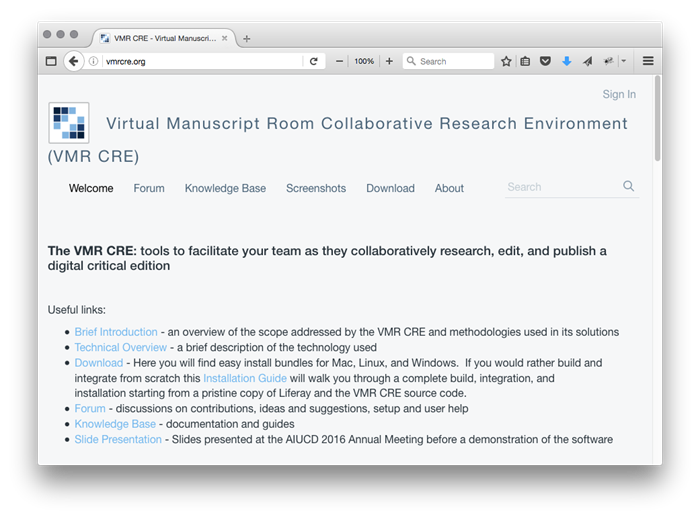Viewport: 700px width, 519px height.
Task: Close the VMR CRE browser tab
Action: point(225,38)
